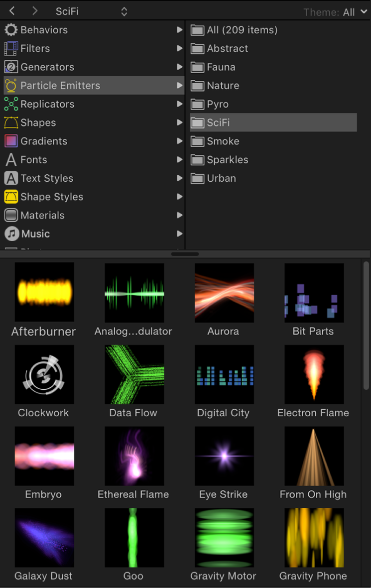
Task: Click the Fauna folder icon
Action: point(197,67)
